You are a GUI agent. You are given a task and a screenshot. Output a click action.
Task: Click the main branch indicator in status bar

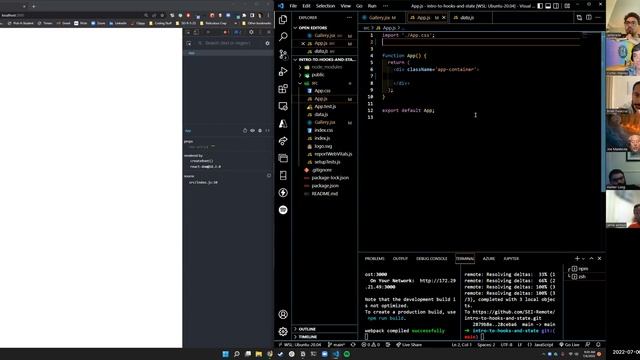336,345
